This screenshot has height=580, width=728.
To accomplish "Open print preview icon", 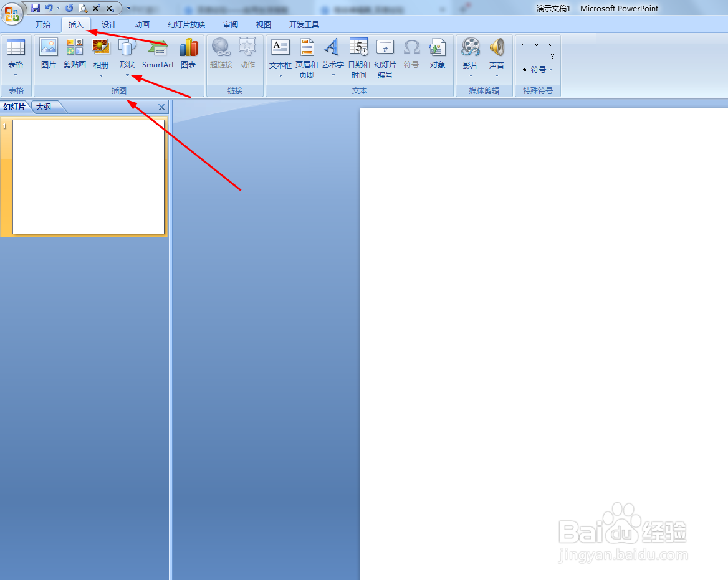I will tap(83, 8).
